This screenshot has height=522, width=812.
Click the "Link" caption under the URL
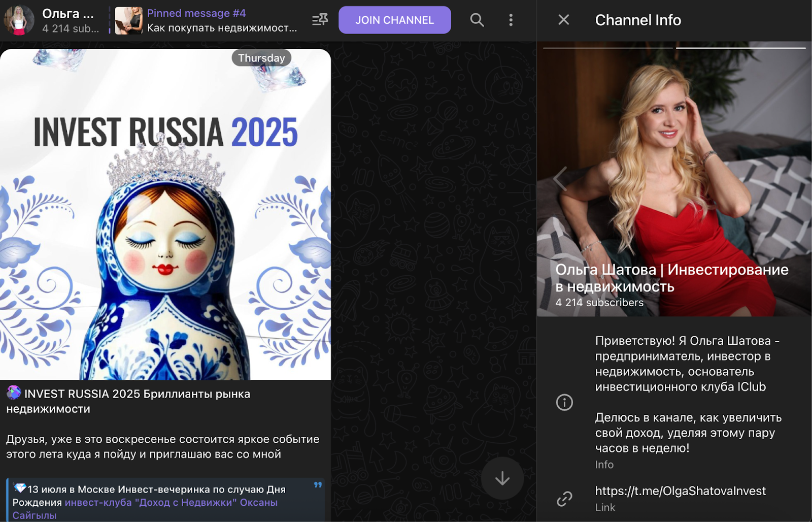[x=605, y=507]
